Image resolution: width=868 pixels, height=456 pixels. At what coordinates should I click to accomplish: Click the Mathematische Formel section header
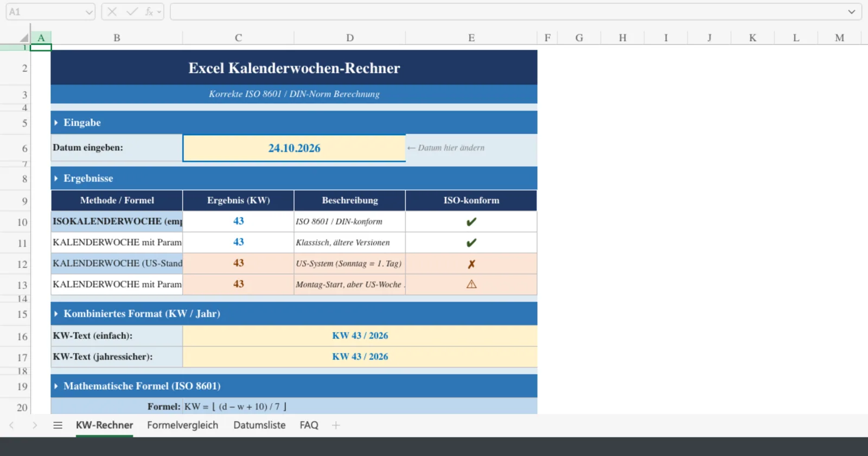pos(294,386)
